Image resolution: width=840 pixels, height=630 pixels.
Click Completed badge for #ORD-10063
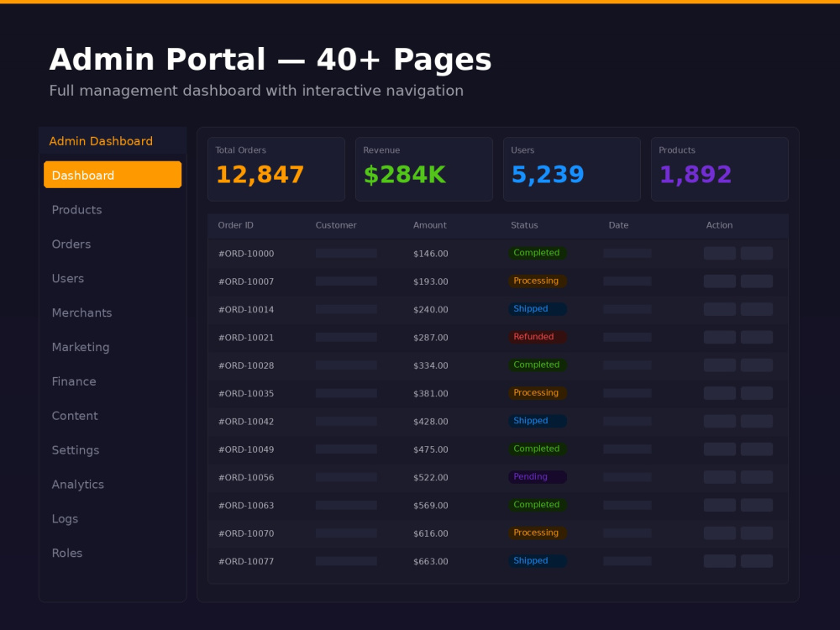538,505
